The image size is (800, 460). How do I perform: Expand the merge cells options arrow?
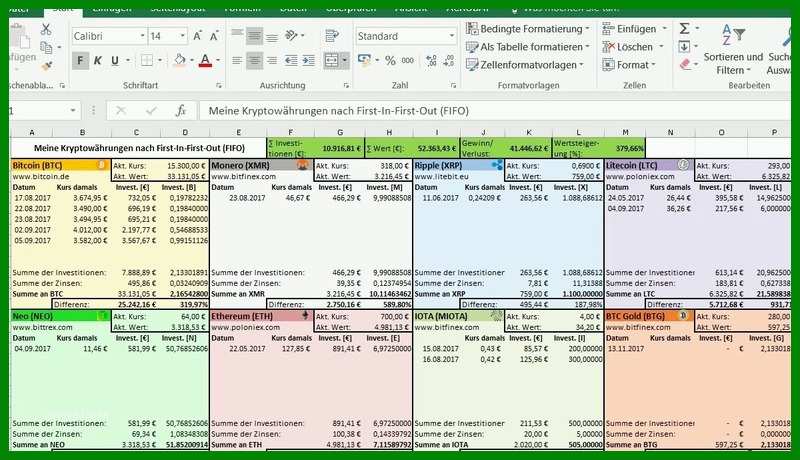(345, 61)
